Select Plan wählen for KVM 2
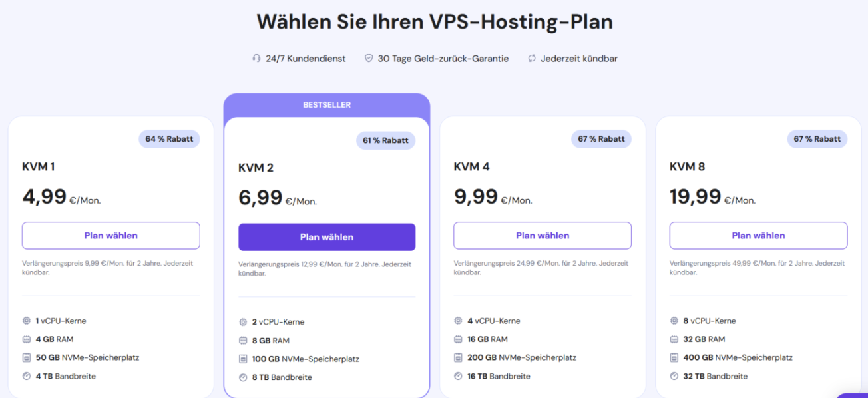Viewport: 868px width, 398px height. [327, 236]
